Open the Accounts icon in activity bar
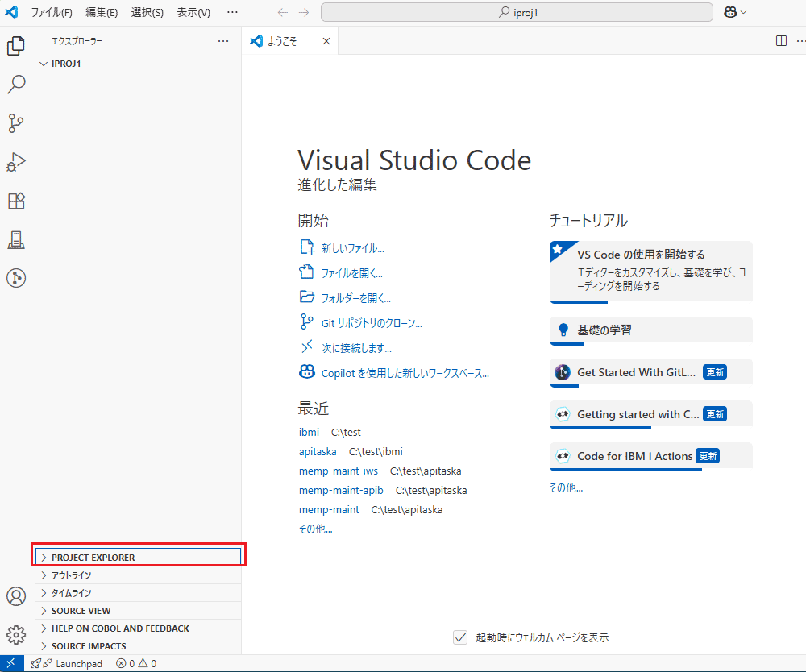Image resolution: width=806 pixels, height=672 pixels. click(x=16, y=596)
